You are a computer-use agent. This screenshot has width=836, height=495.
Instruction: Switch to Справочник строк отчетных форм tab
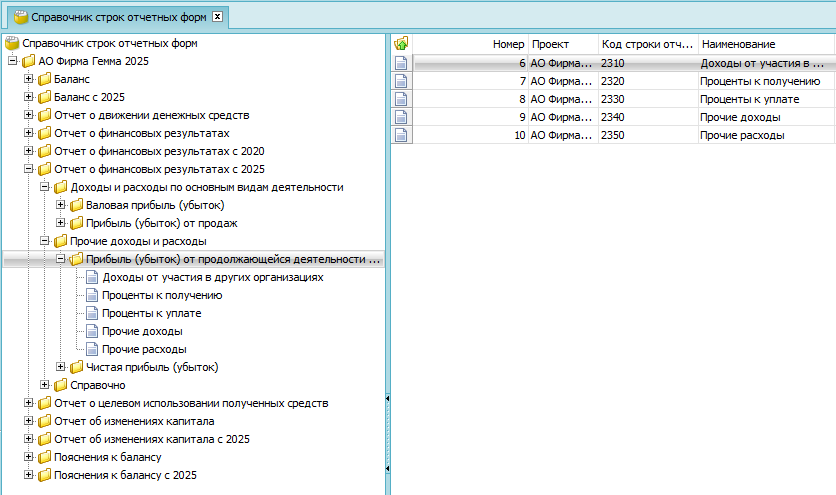pyautogui.click(x=120, y=17)
